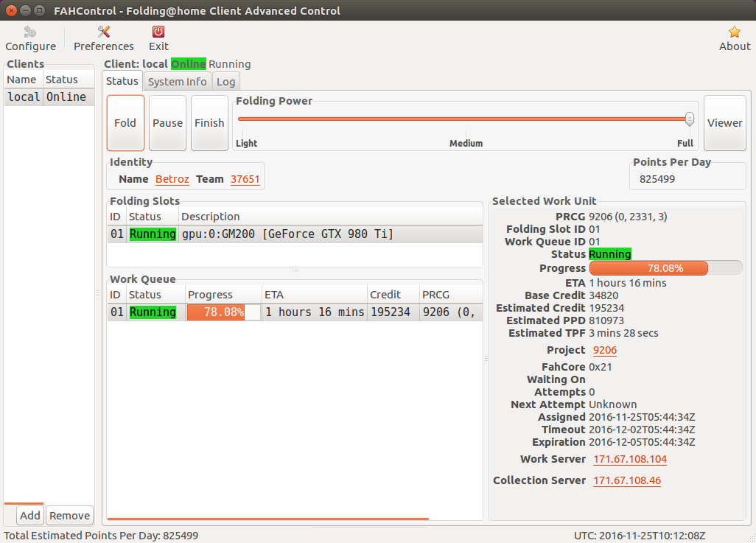
Task: Maximize the FAHControl window
Action: tap(40, 10)
